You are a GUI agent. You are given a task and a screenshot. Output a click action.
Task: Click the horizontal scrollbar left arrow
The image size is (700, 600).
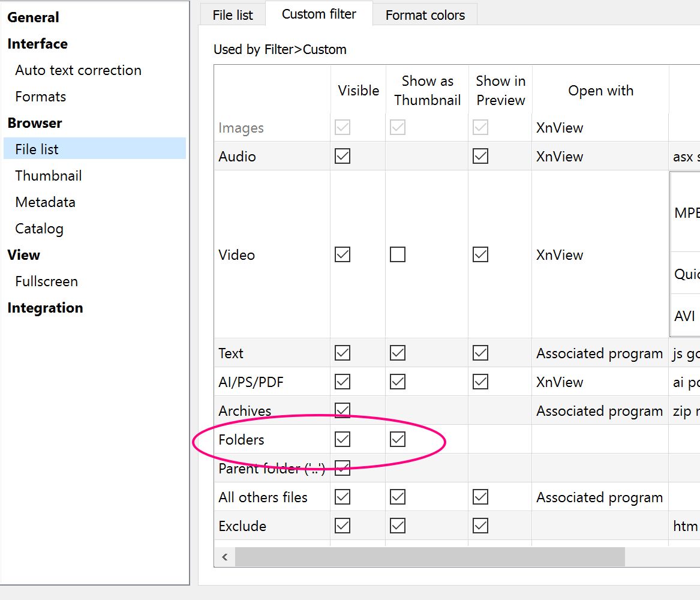225,557
